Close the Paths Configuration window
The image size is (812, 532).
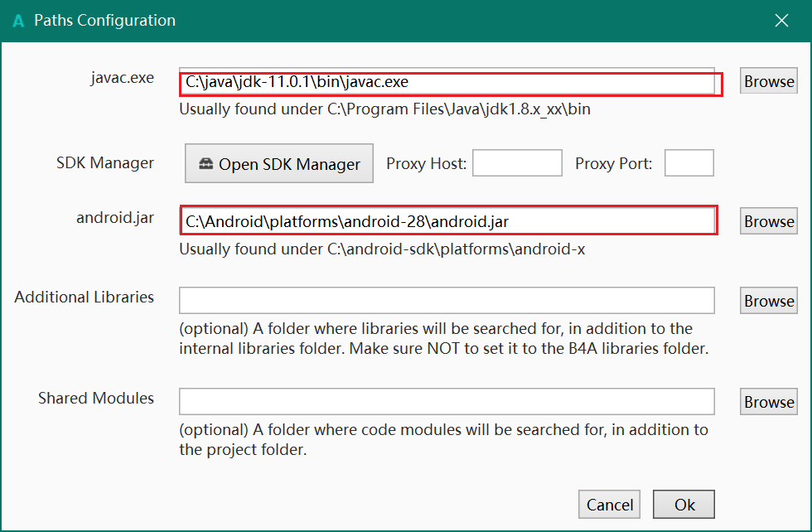(x=781, y=20)
